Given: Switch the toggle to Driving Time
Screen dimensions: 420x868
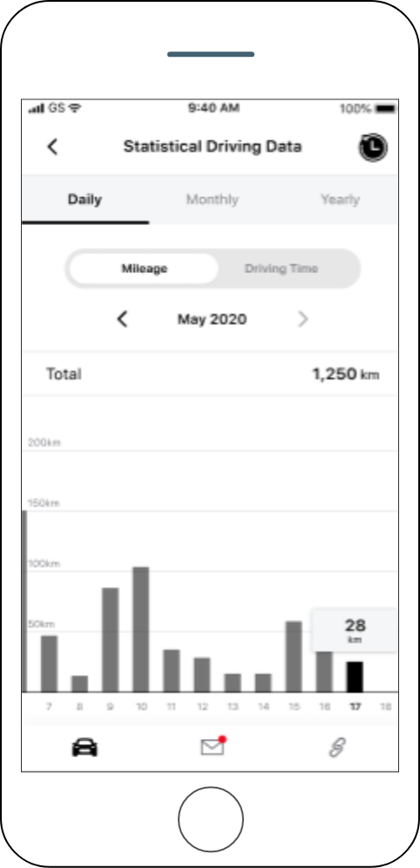Looking at the screenshot, I should [281, 269].
